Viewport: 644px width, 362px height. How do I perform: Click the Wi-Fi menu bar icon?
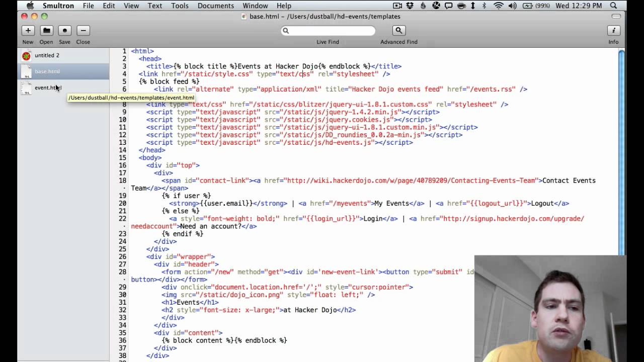point(499,6)
